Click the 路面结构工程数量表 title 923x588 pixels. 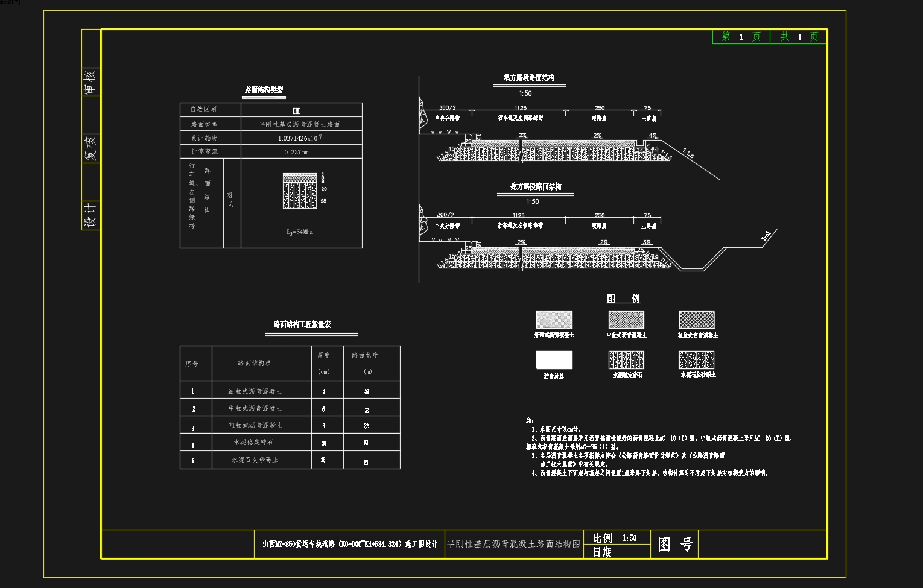tap(302, 324)
